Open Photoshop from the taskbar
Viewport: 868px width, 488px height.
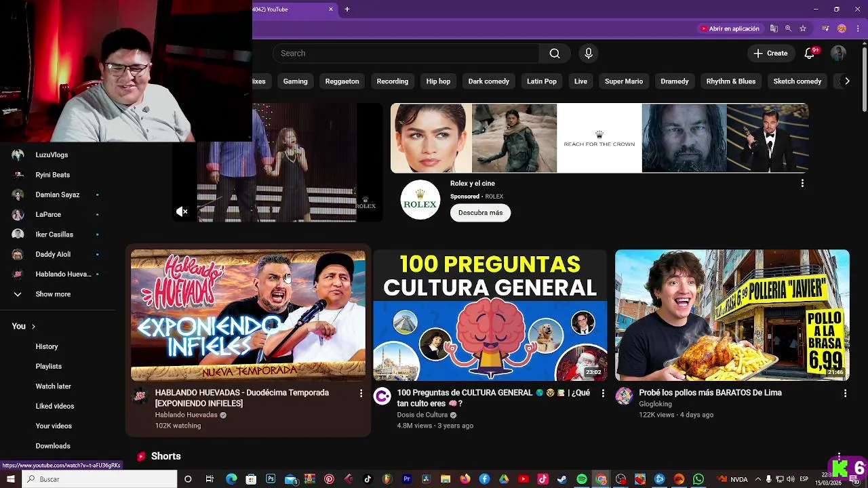(x=271, y=479)
